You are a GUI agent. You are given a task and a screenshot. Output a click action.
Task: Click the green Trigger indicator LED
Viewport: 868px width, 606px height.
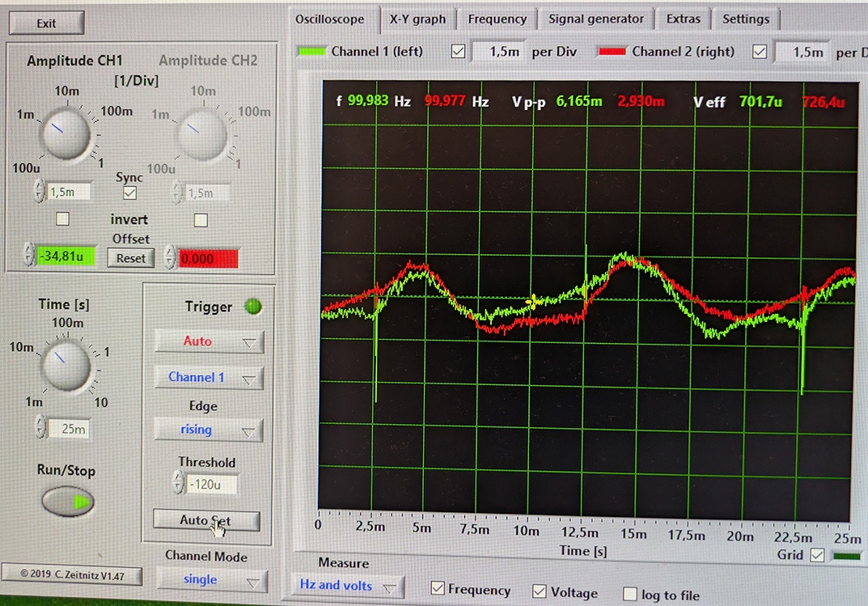tap(253, 307)
